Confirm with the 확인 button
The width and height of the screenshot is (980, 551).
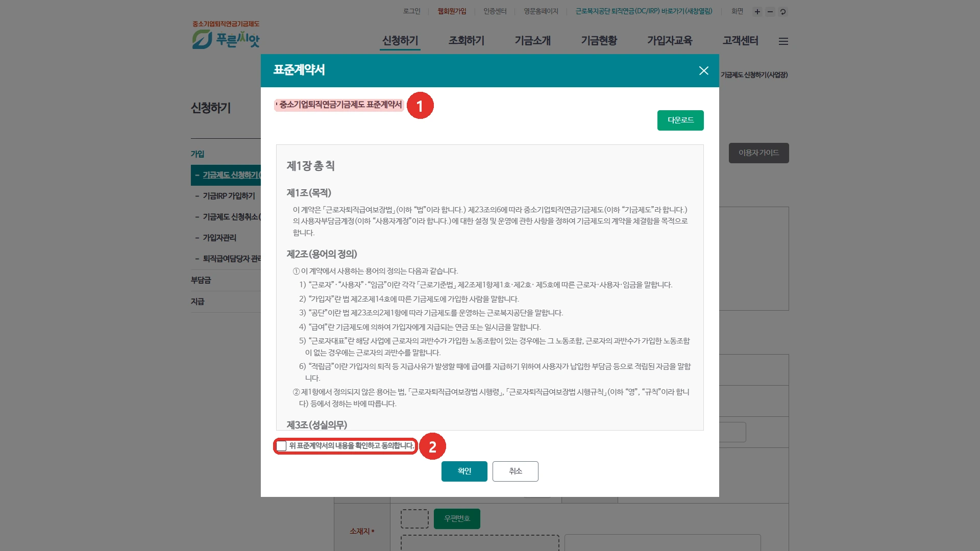(464, 471)
